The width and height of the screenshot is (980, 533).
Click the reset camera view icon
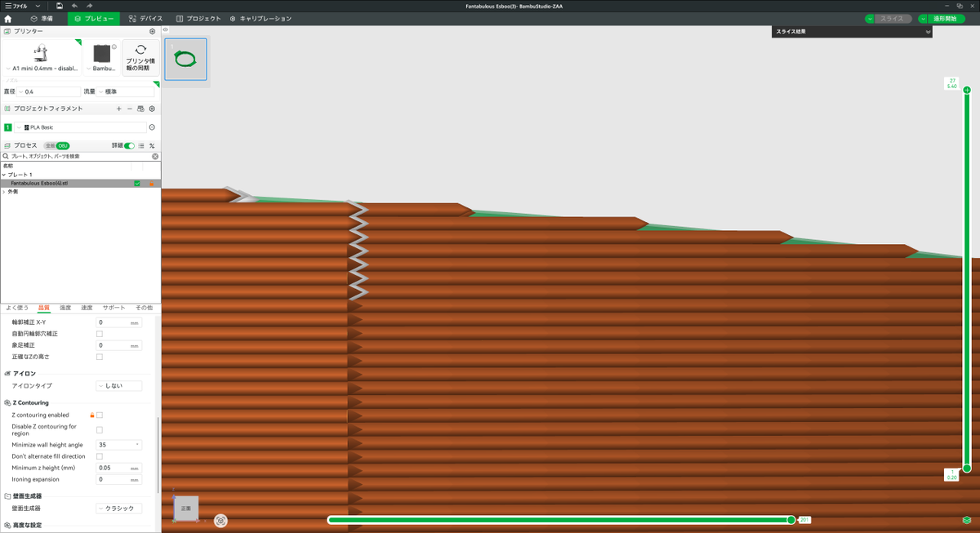point(220,520)
